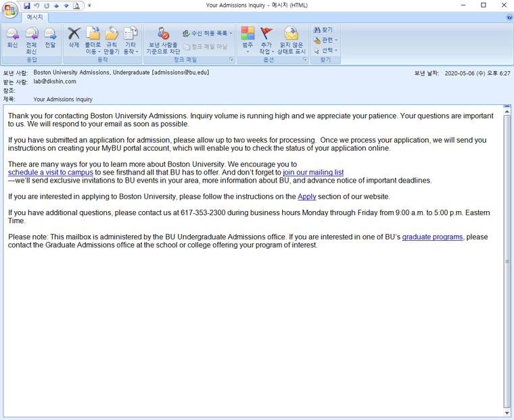The width and height of the screenshot is (514, 420).
Task: Go to previous item with up arrow
Action: coord(56,5)
